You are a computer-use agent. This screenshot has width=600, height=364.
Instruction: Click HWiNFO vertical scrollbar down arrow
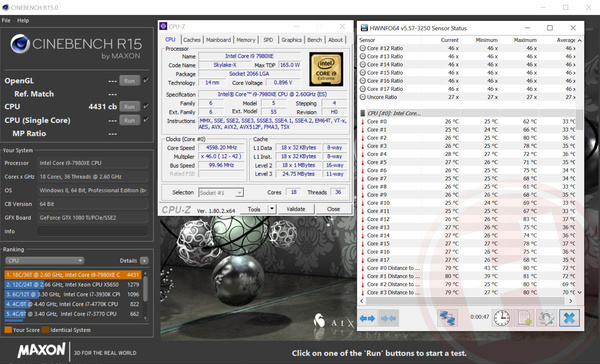click(x=580, y=292)
